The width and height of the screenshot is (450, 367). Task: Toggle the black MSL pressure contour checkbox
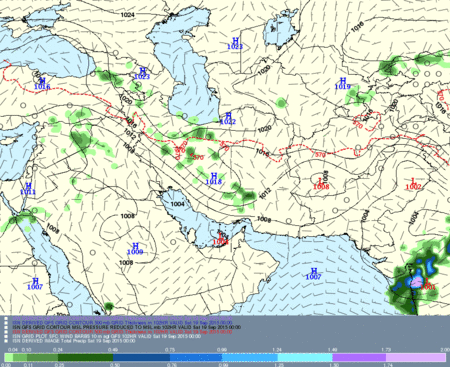(x=6, y=327)
